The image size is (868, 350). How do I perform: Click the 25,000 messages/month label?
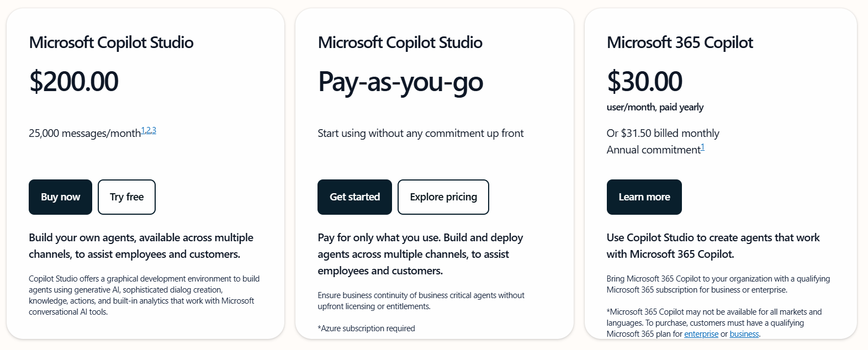pyautogui.click(x=85, y=132)
